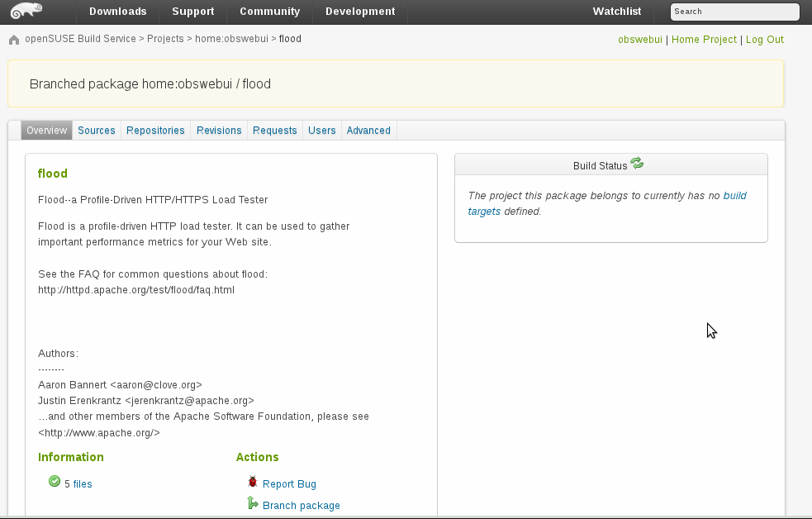The height and width of the screenshot is (519, 812).
Task: Click the green checkmark files icon
Action: pos(55,482)
